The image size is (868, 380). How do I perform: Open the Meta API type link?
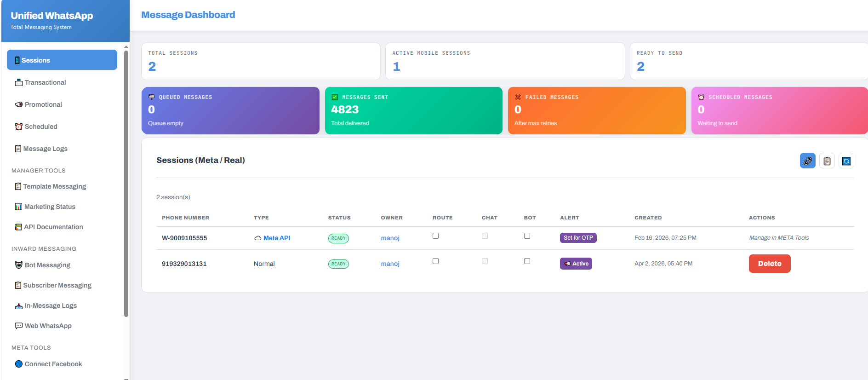click(x=277, y=238)
